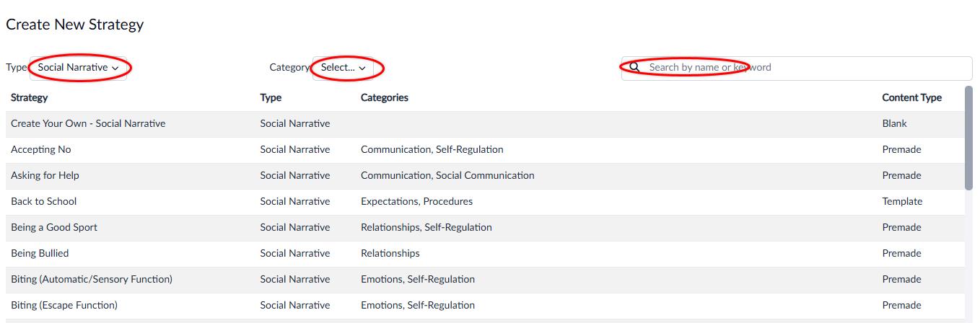Click the Content Type column header
Screen dimensions: 980x323
coord(912,98)
